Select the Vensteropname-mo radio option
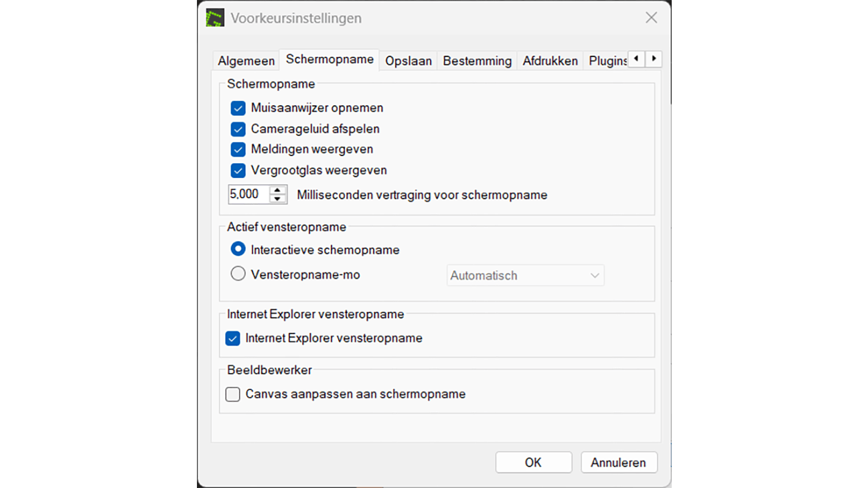 (238, 274)
